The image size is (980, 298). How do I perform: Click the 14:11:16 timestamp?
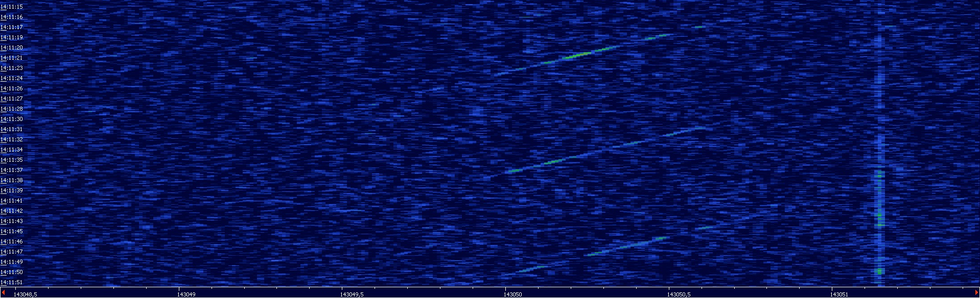12,17
